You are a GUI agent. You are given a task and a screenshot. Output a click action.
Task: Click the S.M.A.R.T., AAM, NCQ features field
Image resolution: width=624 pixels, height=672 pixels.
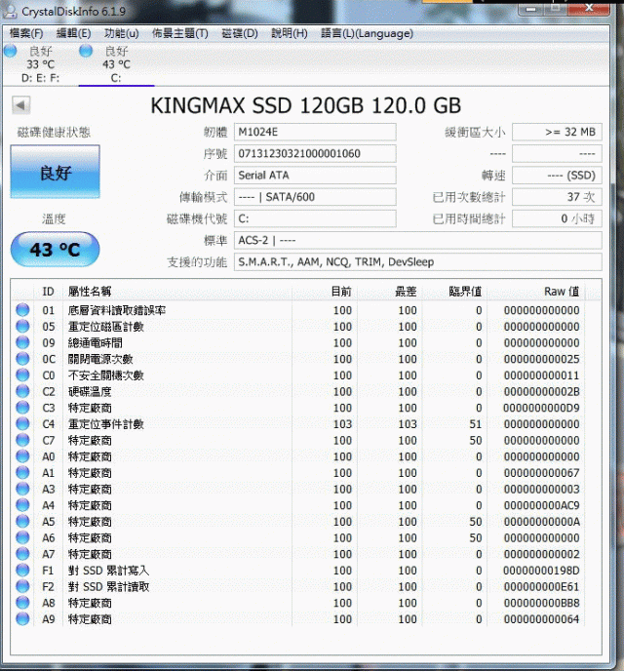(x=418, y=261)
